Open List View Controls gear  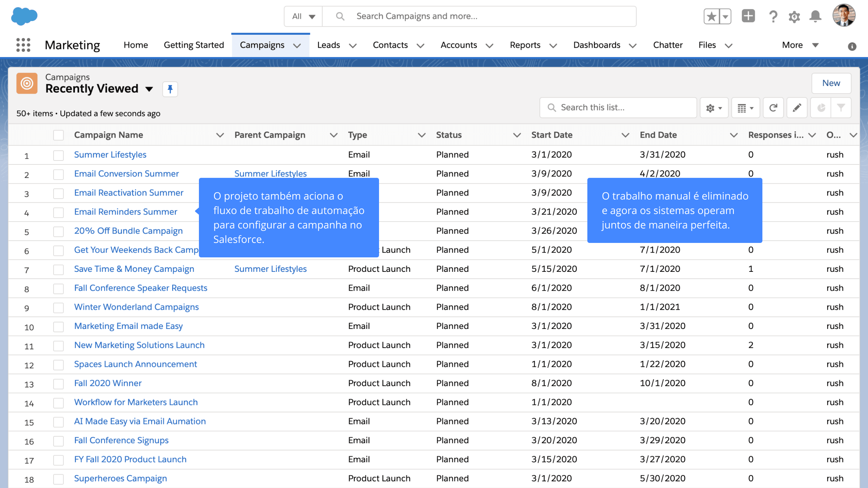(x=714, y=108)
